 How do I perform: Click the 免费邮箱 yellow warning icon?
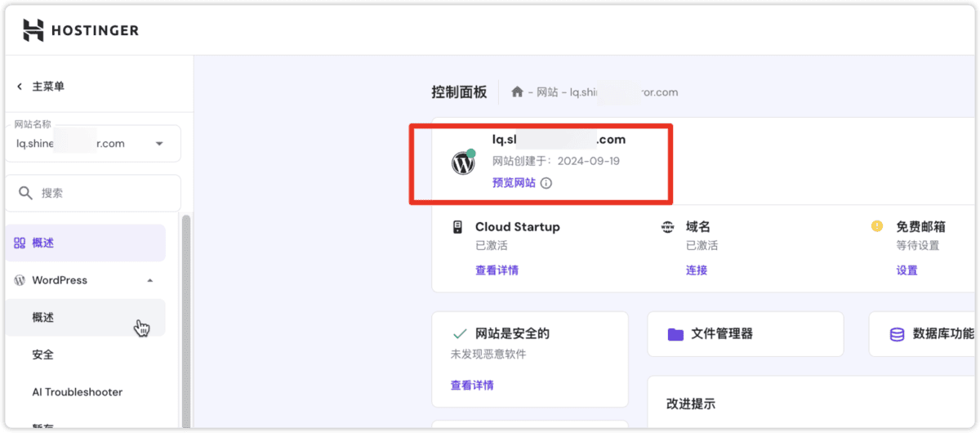click(877, 225)
